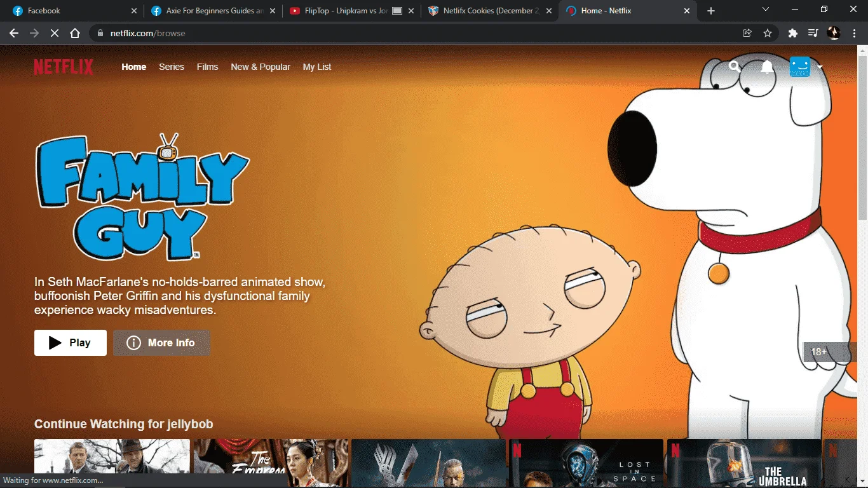Stop loading the page
This screenshot has width=868, height=488.
pos(55,33)
